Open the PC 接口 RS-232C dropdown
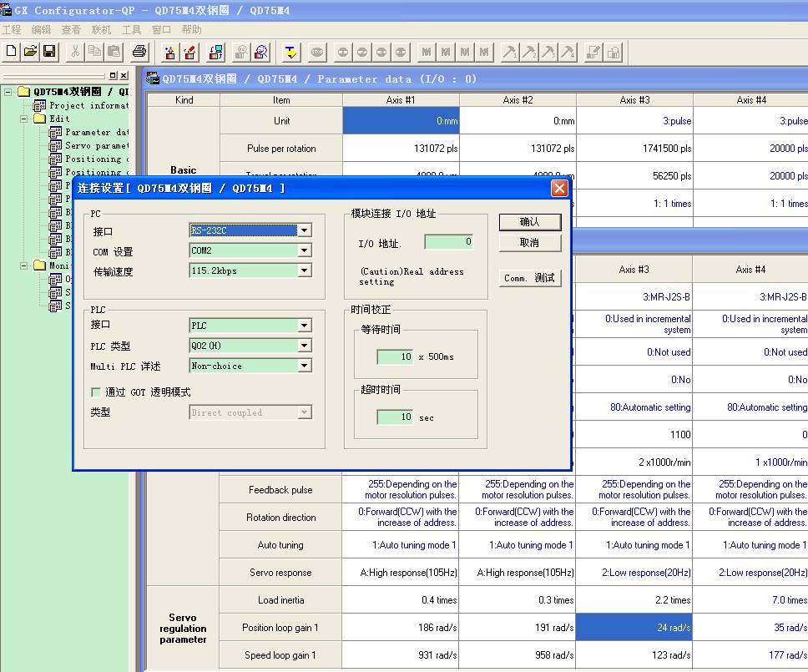808x672 pixels. 305,230
